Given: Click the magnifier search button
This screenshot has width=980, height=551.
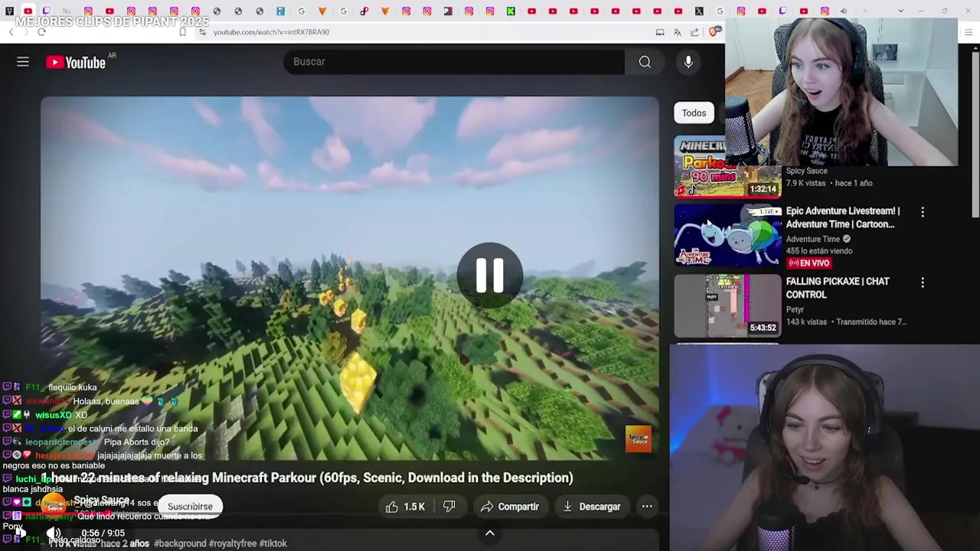Looking at the screenshot, I should click(645, 62).
